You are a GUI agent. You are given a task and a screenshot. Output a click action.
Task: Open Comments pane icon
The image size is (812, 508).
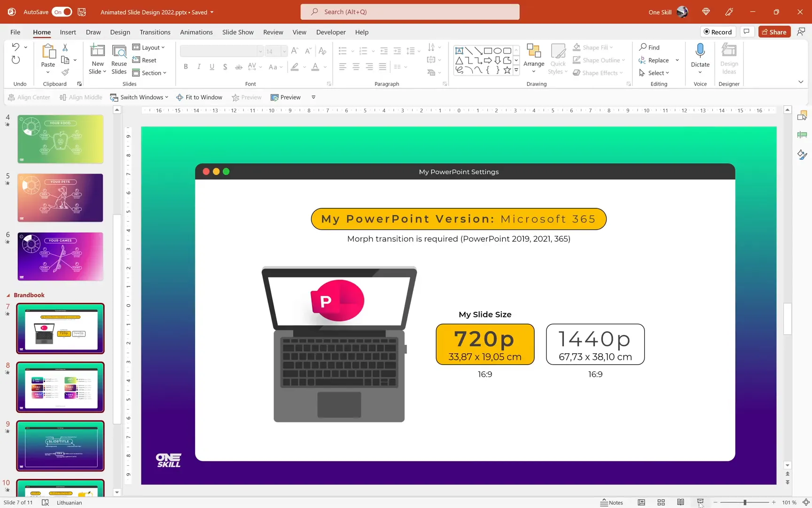pos(746,32)
